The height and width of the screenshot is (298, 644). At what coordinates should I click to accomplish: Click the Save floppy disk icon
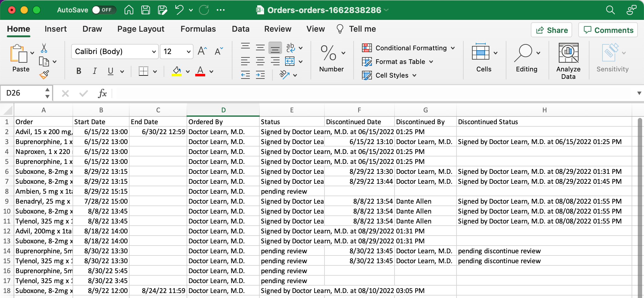(x=145, y=10)
